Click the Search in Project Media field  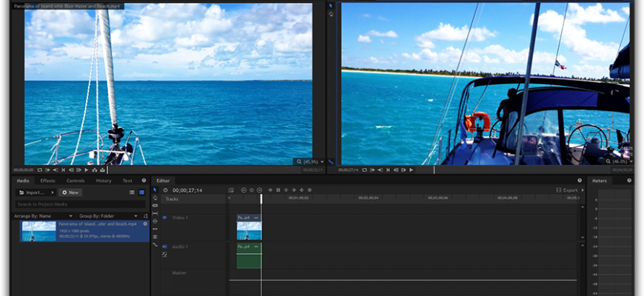click(x=81, y=204)
